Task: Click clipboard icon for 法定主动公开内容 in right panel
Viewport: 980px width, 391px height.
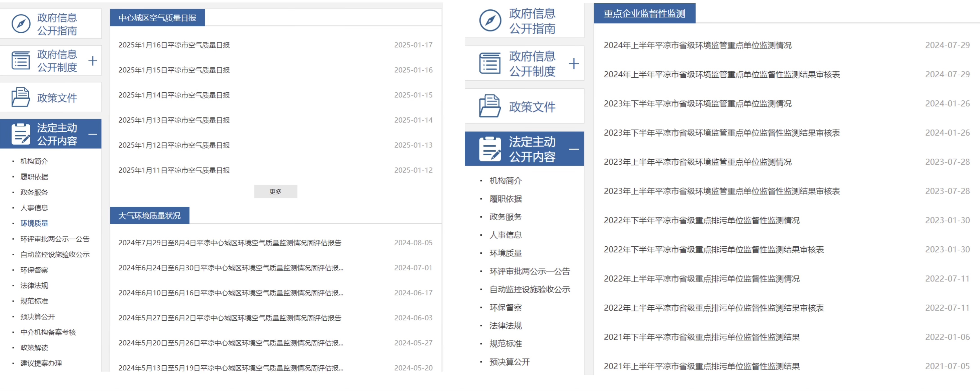Action: click(x=490, y=149)
